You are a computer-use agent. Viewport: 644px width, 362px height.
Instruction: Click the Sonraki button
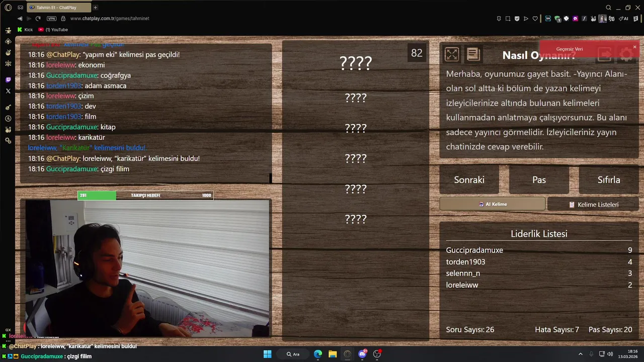coord(469,179)
